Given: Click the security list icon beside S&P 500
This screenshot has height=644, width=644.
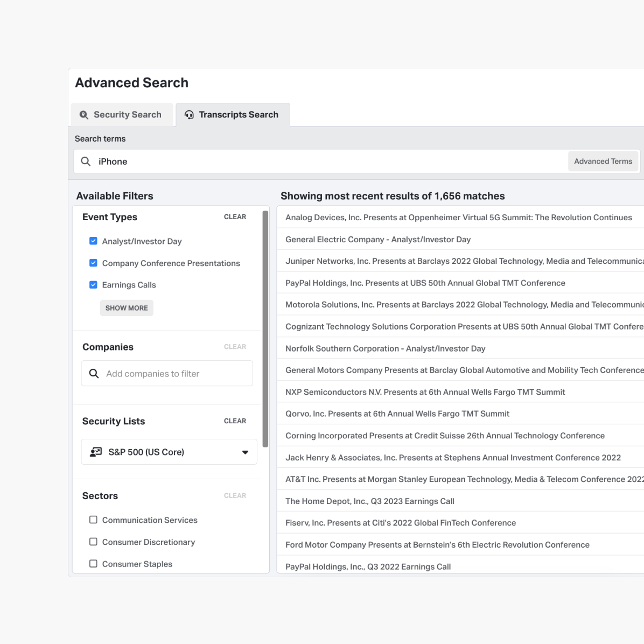Looking at the screenshot, I should 96,452.
